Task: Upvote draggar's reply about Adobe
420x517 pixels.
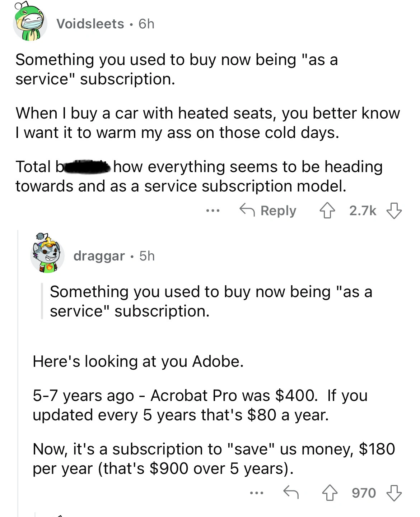Action: coord(329,493)
